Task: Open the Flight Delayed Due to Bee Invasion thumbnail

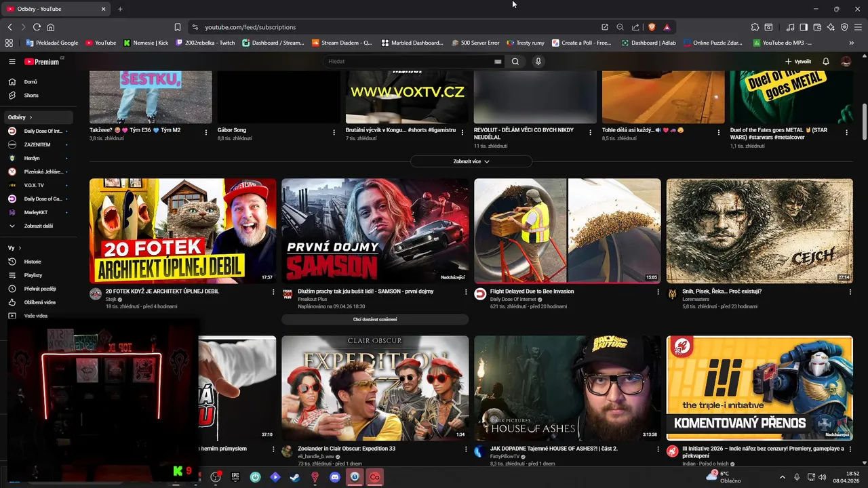Action: click(568, 230)
